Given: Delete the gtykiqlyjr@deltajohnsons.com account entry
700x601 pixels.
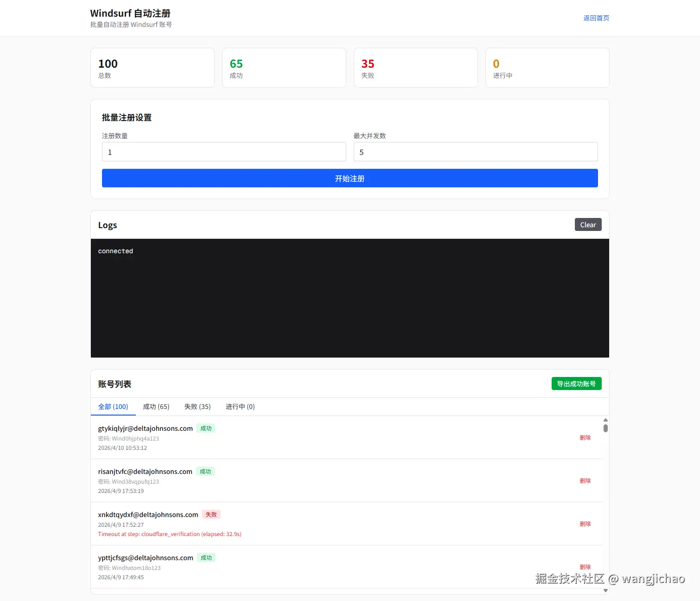Looking at the screenshot, I should (x=585, y=437).
